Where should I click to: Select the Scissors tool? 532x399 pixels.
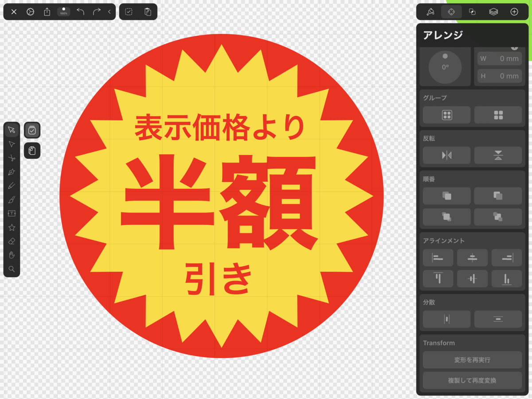tap(12, 158)
